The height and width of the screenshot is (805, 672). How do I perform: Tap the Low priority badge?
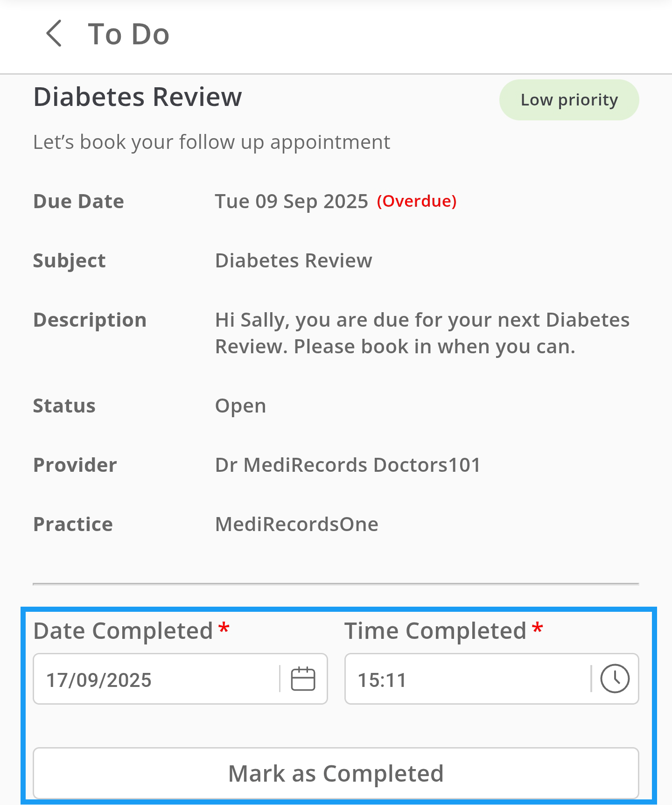569,100
